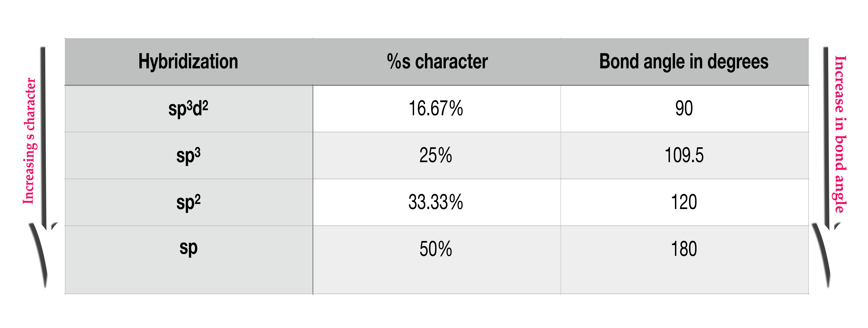Click the curved tip of the left arrow

pos(41,256)
